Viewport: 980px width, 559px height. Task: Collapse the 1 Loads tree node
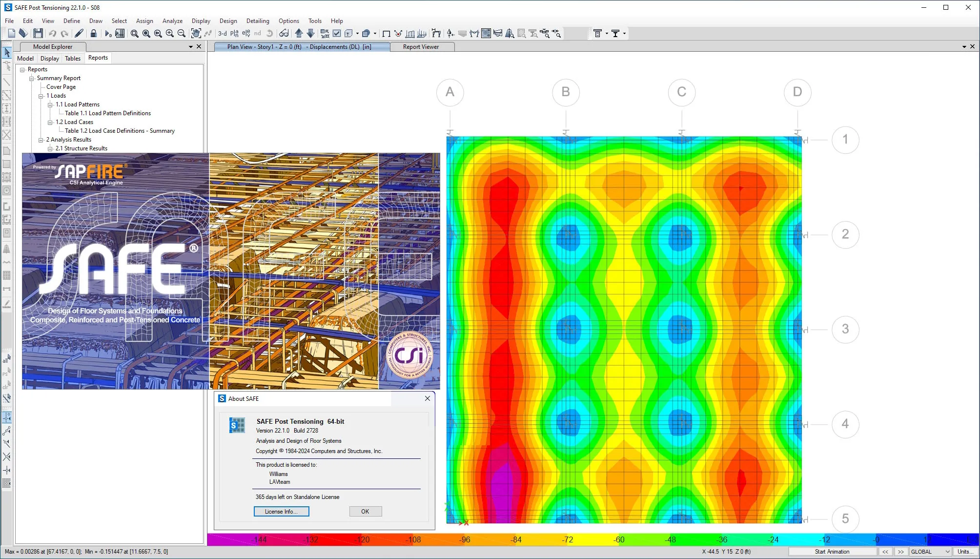click(x=41, y=96)
